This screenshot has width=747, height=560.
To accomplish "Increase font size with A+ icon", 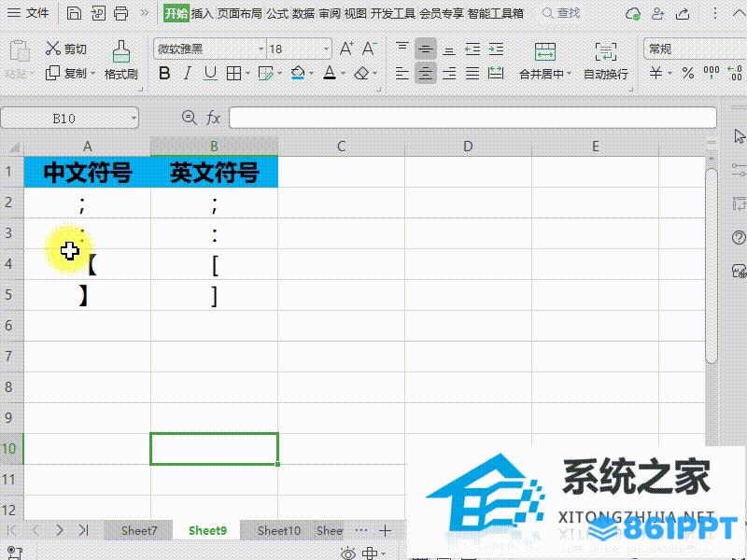I will 346,49.
